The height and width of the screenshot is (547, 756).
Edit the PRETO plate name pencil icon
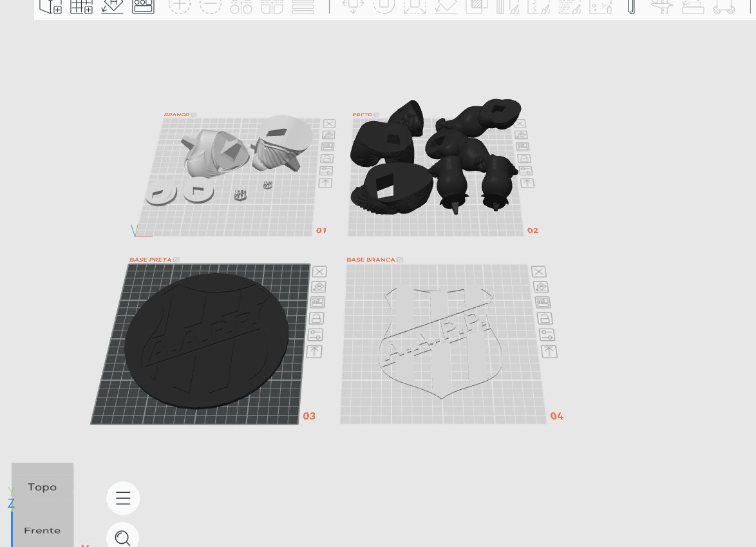pyautogui.click(x=377, y=115)
